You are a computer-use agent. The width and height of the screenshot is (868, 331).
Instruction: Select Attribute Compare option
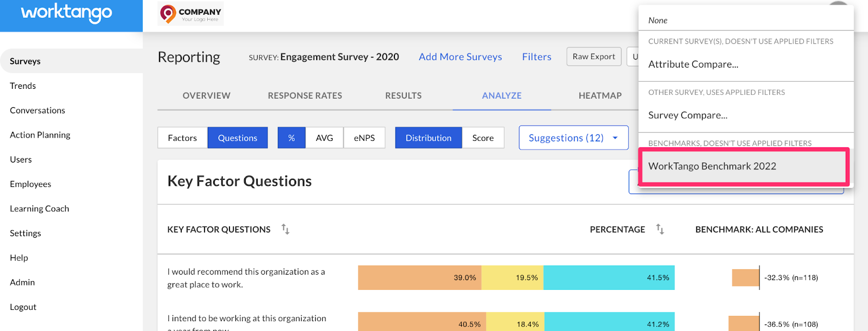click(746, 64)
